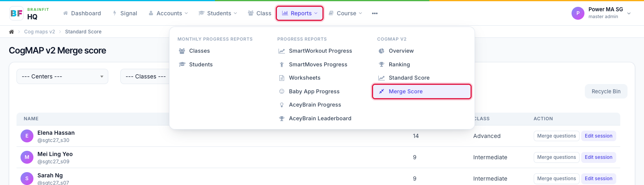
Task: Choose SmartWorkout Progress report
Action: (320, 51)
